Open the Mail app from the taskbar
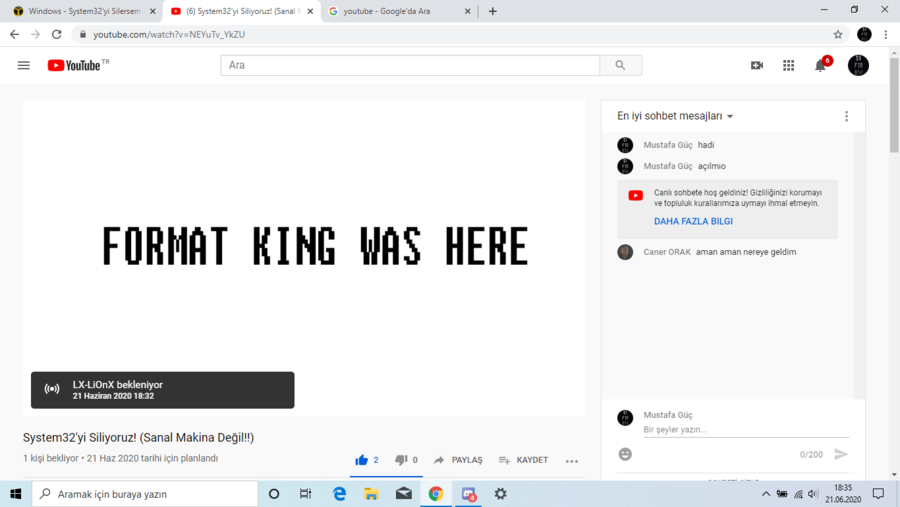The height and width of the screenshot is (507, 900). (404, 494)
